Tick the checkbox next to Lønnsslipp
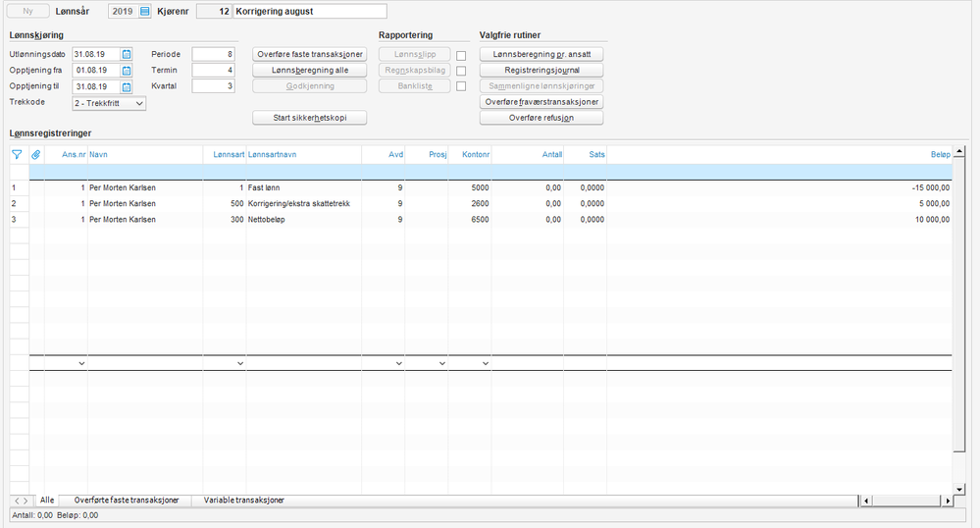The width and height of the screenshot is (980, 528). 461,55
